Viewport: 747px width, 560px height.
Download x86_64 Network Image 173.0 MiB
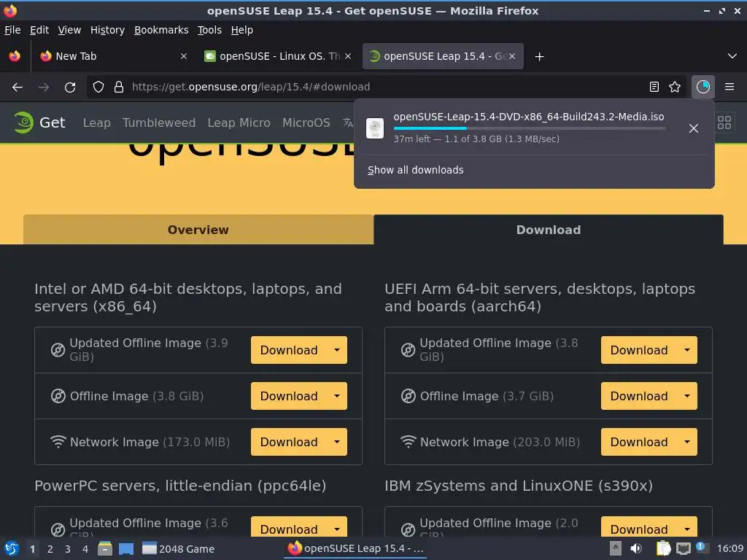[x=289, y=442]
